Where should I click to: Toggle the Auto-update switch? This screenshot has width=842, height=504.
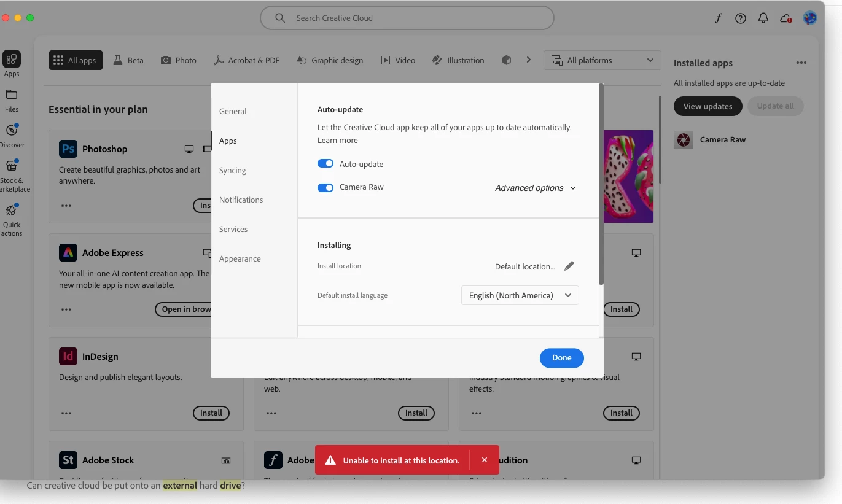(325, 164)
